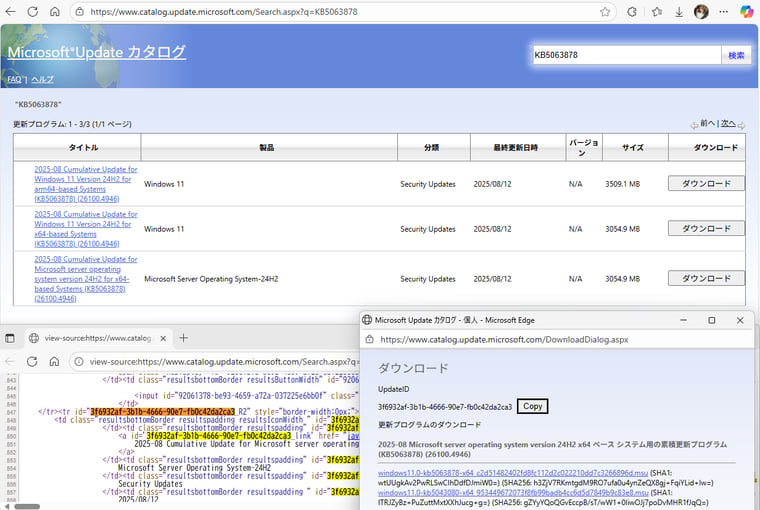Open the browser settings and more menu

724,12
